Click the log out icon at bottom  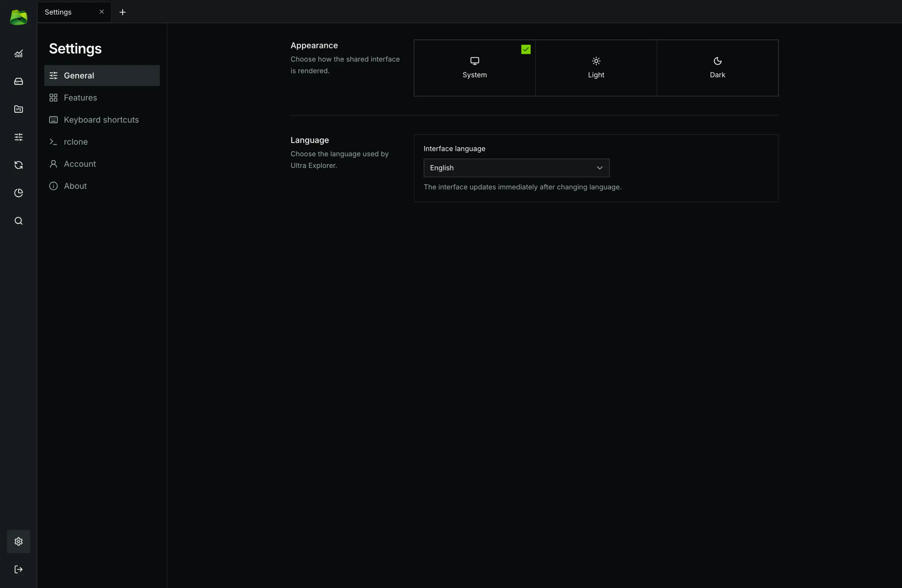pyautogui.click(x=18, y=570)
